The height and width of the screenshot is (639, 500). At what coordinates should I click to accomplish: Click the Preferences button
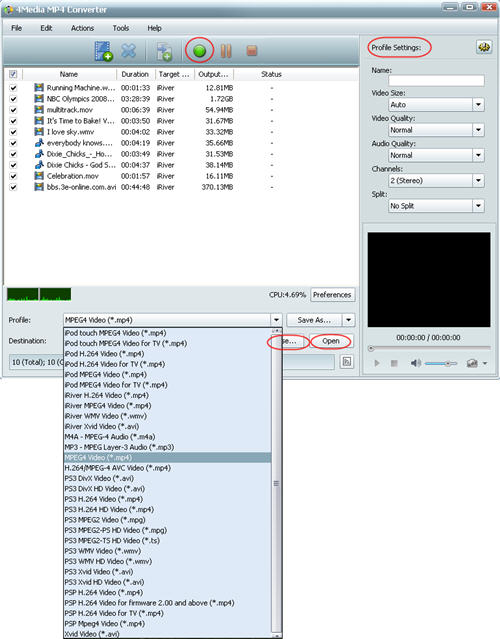click(x=332, y=295)
